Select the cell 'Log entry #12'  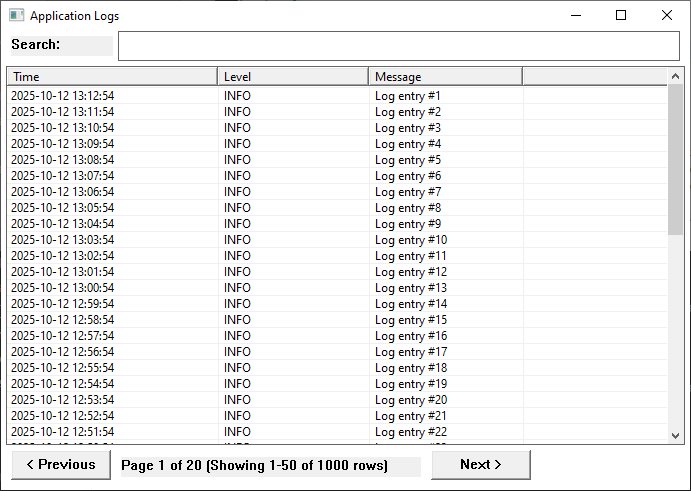[x=411, y=272]
